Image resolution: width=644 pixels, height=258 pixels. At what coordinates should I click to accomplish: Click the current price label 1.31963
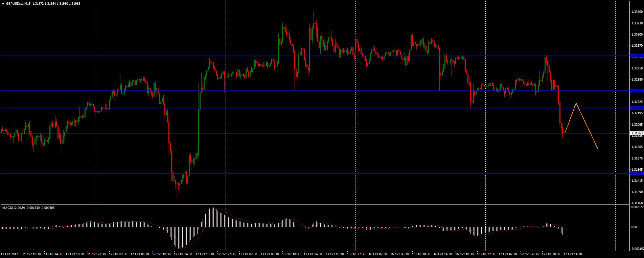click(x=636, y=133)
